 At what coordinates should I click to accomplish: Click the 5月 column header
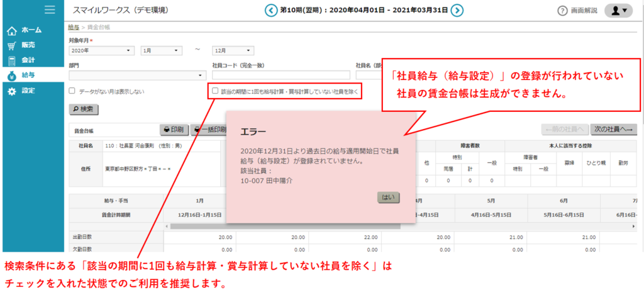pos(491,201)
